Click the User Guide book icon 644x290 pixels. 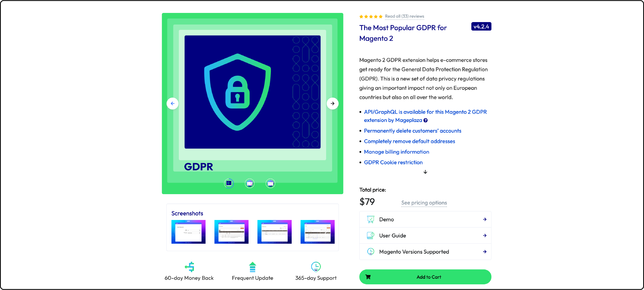(371, 236)
